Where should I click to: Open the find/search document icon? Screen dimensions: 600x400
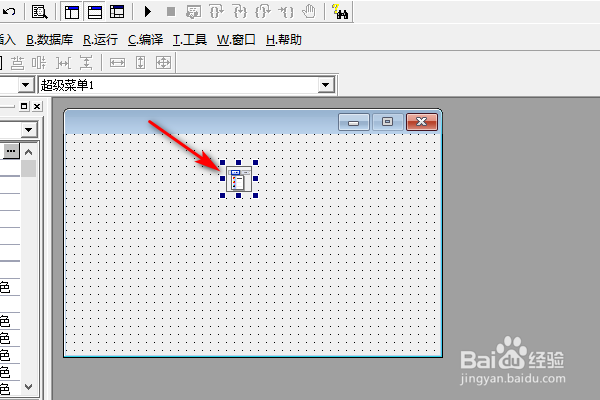tap(39, 12)
